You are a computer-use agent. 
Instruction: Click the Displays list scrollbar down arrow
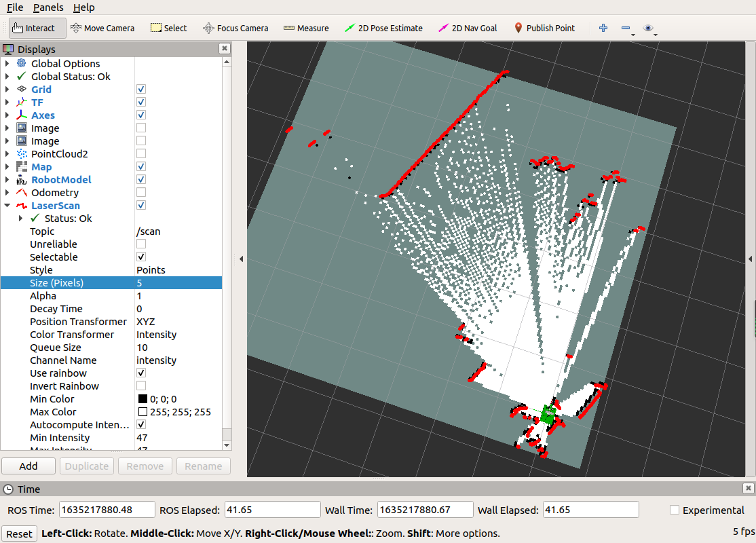click(227, 445)
